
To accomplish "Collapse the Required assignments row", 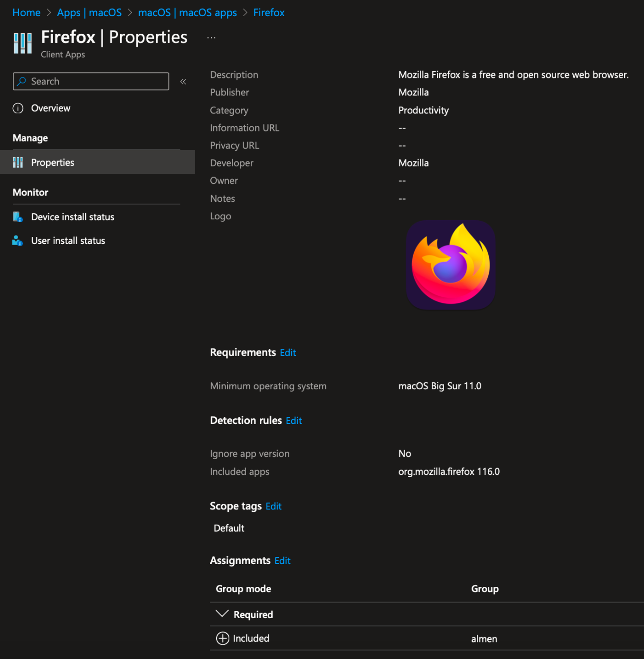I will (222, 614).
